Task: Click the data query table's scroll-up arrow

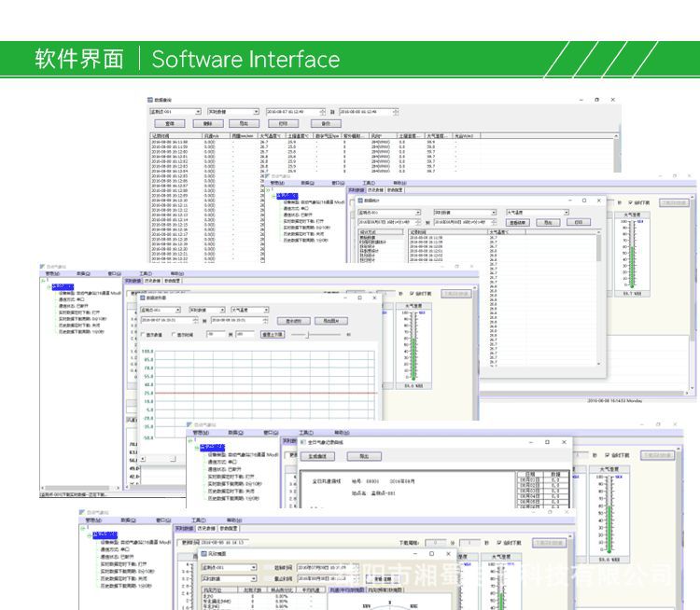Action: (617, 135)
